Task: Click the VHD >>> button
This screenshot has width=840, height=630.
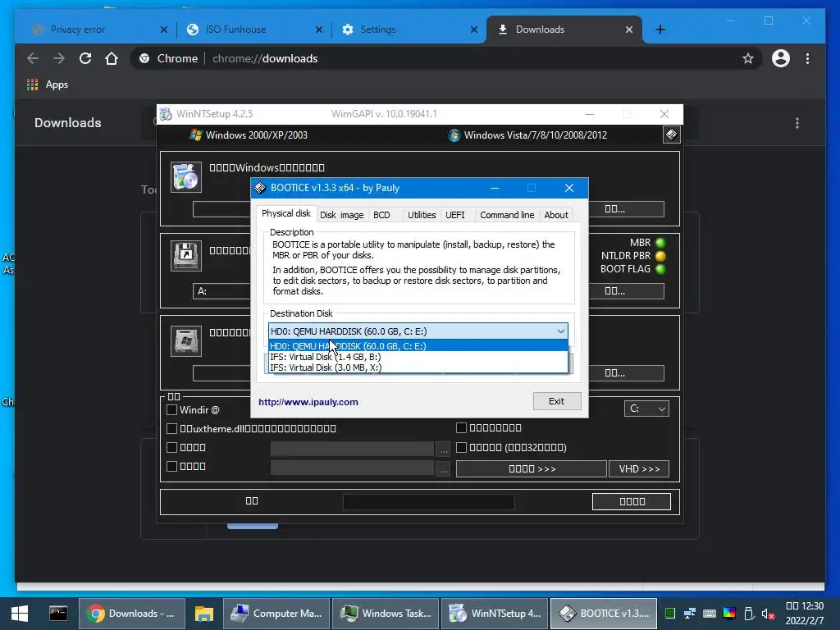Action: click(x=639, y=468)
